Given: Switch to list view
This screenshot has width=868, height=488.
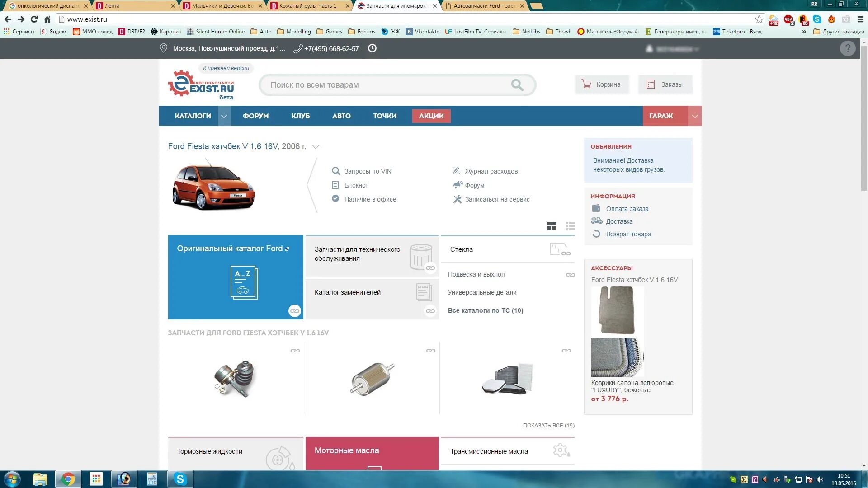Looking at the screenshot, I should pyautogui.click(x=571, y=226).
